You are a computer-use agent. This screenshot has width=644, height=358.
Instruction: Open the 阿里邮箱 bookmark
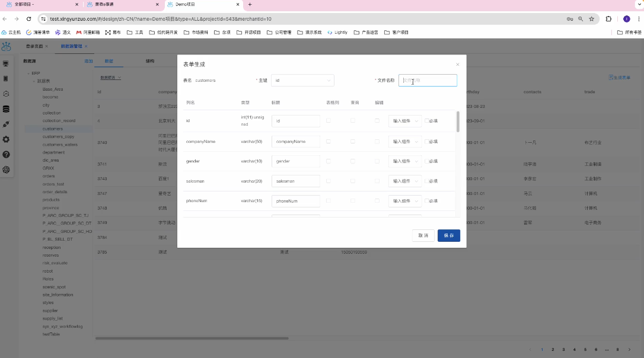pos(87,33)
